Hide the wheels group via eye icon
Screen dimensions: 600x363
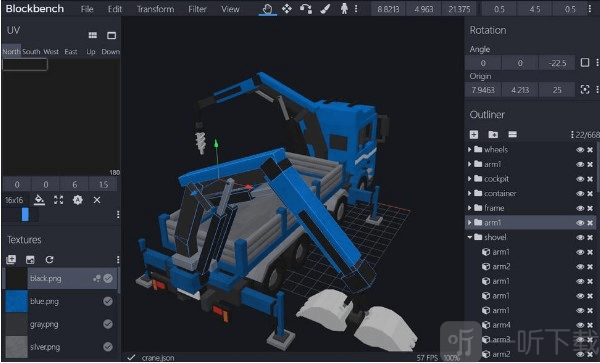click(580, 150)
